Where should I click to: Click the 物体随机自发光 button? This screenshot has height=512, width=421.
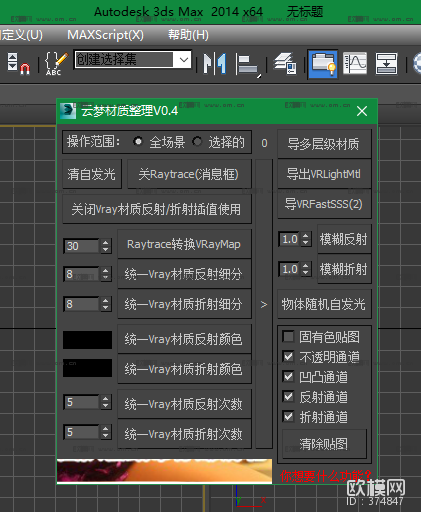coord(324,304)
